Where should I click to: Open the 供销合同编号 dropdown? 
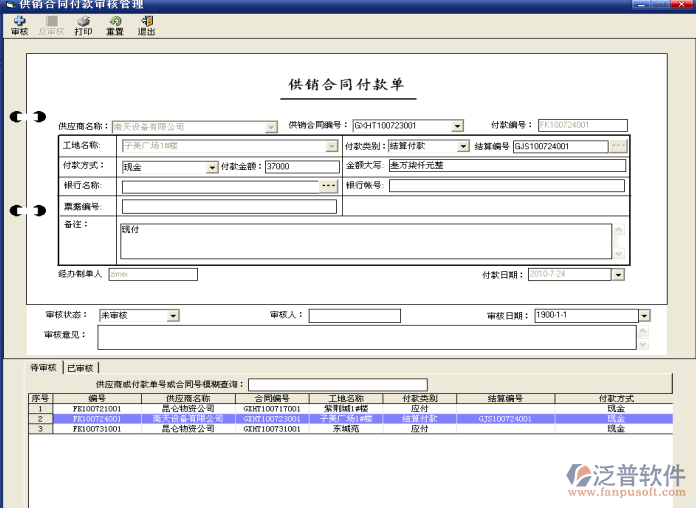(x=457, y=127)
